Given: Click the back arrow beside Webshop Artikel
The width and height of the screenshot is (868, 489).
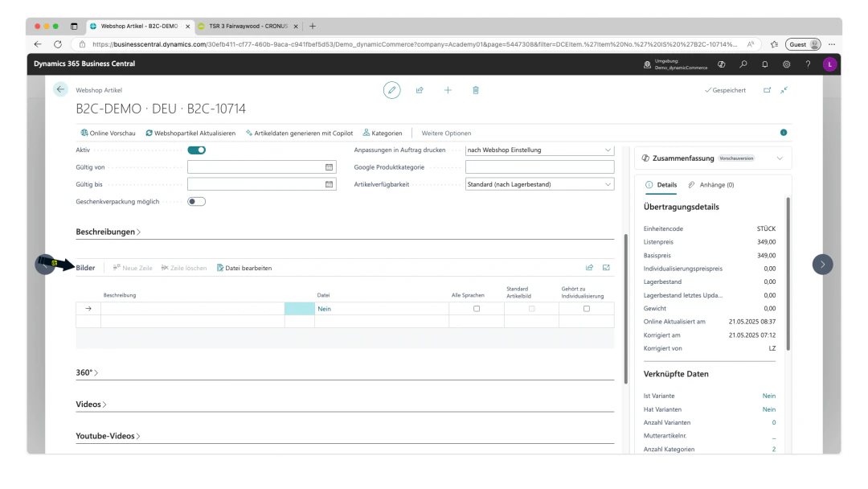Looking at the screenshot, I should tap(60, 89).
